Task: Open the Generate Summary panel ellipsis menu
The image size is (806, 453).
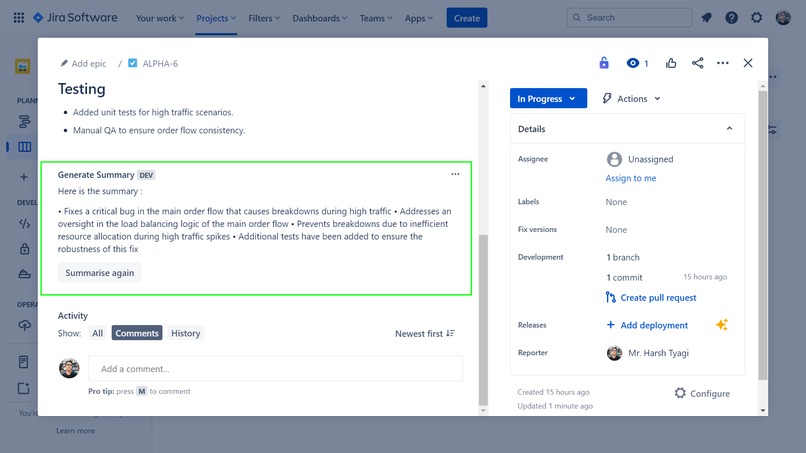Action: 455,174
